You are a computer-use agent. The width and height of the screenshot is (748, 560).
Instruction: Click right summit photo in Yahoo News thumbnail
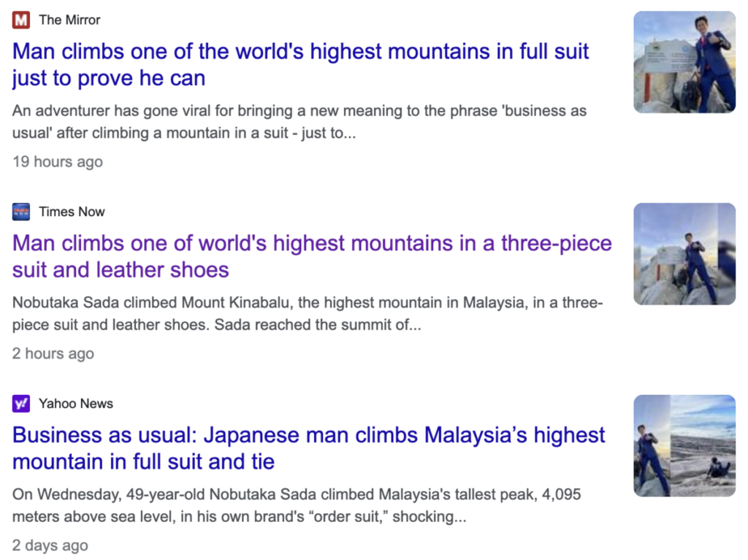coord(703,445)
